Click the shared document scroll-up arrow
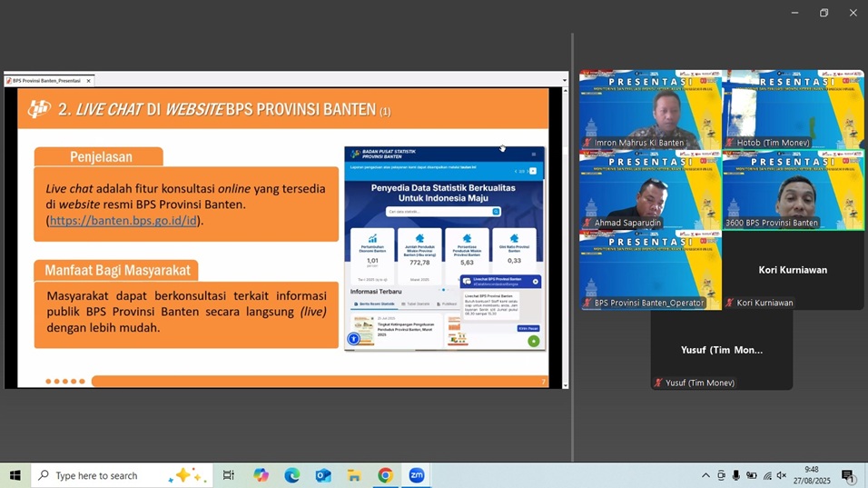This screenshot has height=488, width=868. 565,91
